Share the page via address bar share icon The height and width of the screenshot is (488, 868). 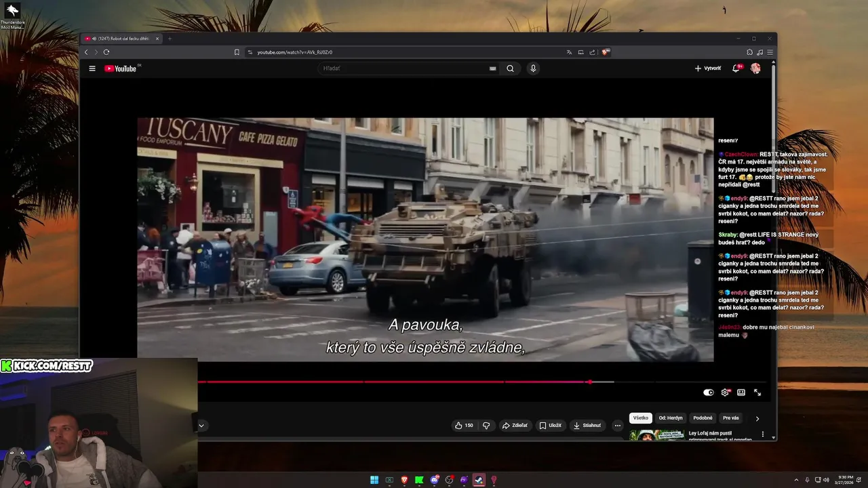tap(592, 52)
